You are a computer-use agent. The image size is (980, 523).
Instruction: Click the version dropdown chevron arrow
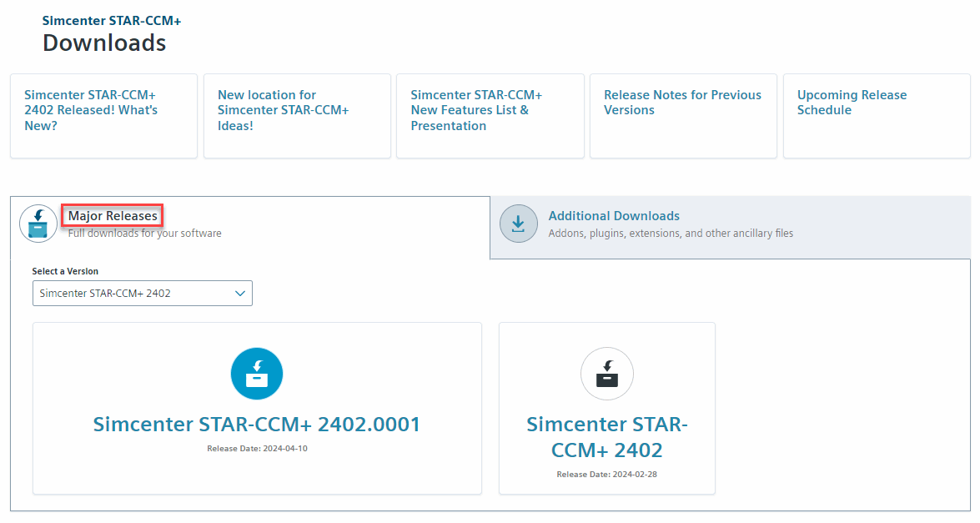(x=240, y=294)
